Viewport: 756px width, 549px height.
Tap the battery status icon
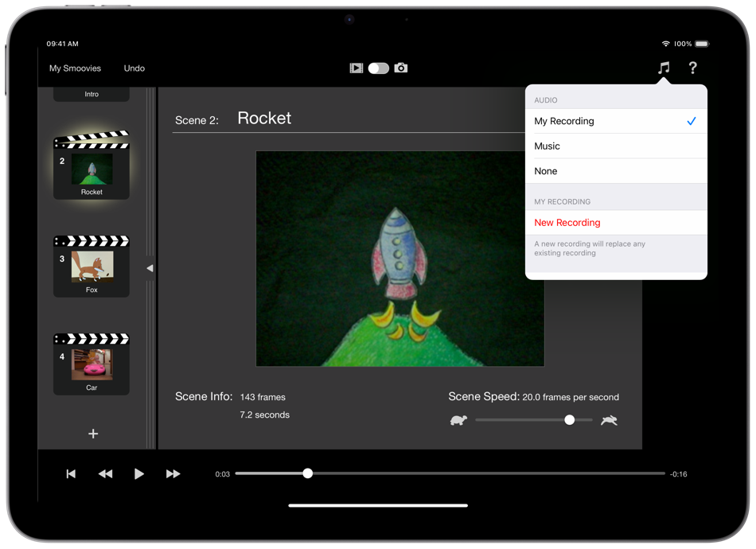tap(702, 44)
